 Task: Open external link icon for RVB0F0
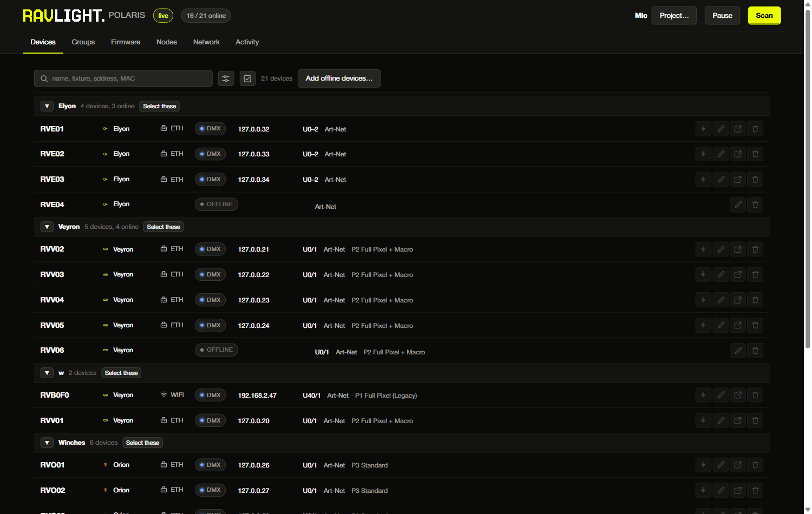(738, 396)
